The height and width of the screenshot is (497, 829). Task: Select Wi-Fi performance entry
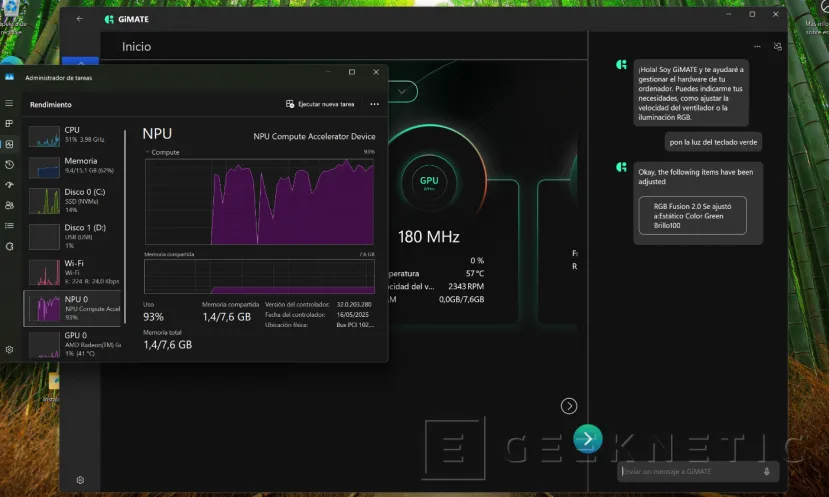click(74, 272)
